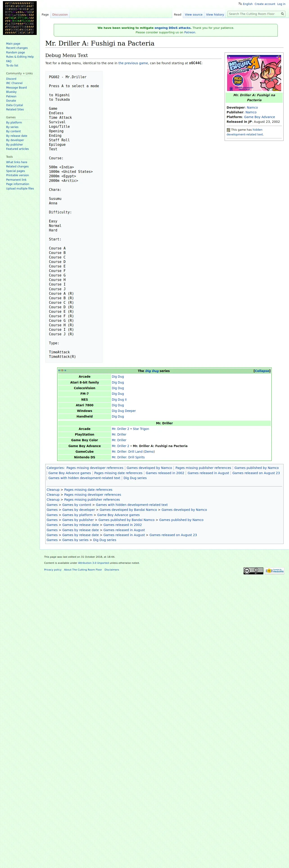Image resolution: width=289 pixels, height=868 pixels.
Task: Open Namco link next to Publisher
Action: [x=251, y=112]
